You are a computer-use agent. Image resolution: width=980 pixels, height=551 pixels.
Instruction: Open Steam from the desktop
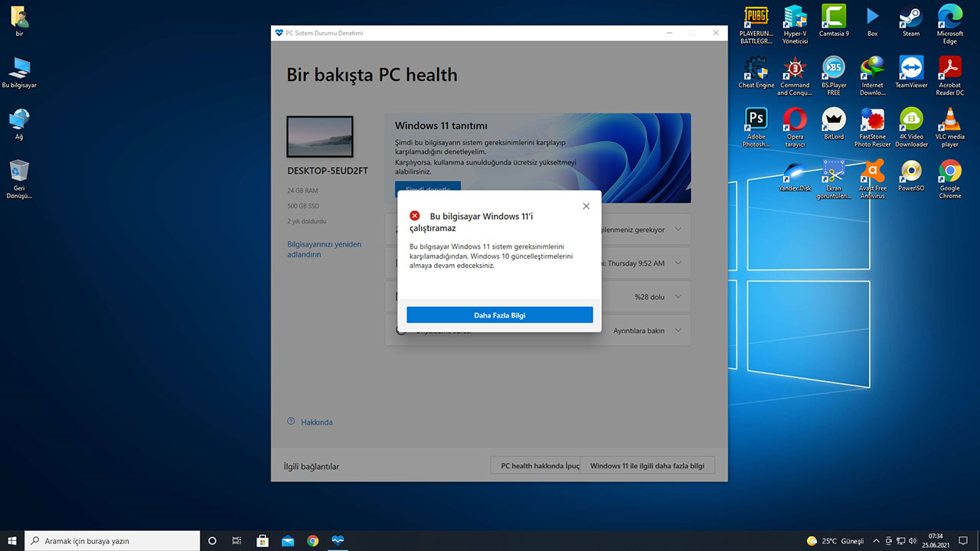coord(910,17)
